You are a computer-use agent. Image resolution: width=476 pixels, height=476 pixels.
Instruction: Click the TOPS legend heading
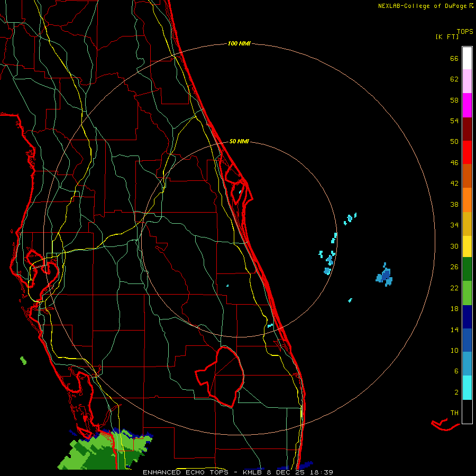coord(465,31)
